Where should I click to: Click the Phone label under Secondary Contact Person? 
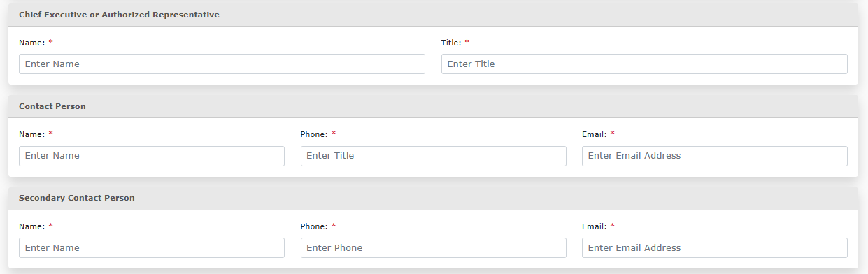point(314,226)
